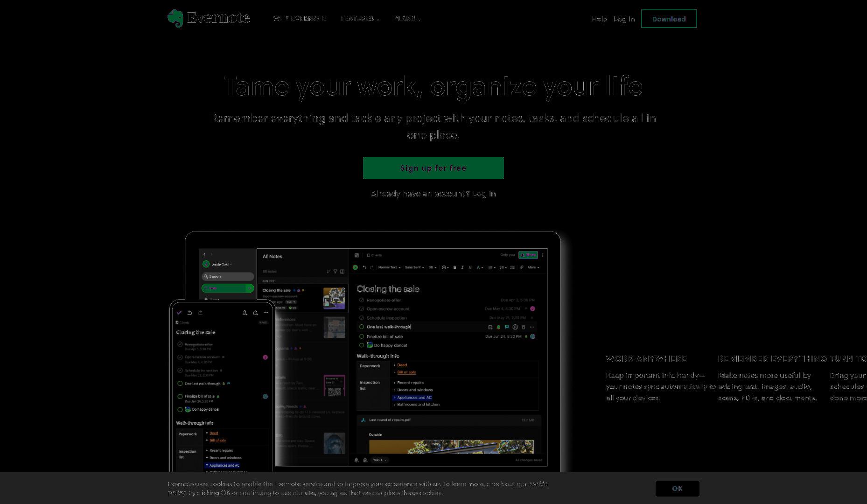Check Finalize bill of sale in laptop note

click(362, 336)
